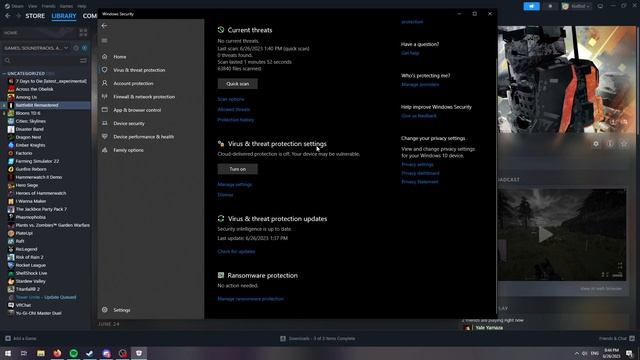Select Among Us in Steam library
The height and width of the screenshot is (360, 640).
[x=26, y=97]
